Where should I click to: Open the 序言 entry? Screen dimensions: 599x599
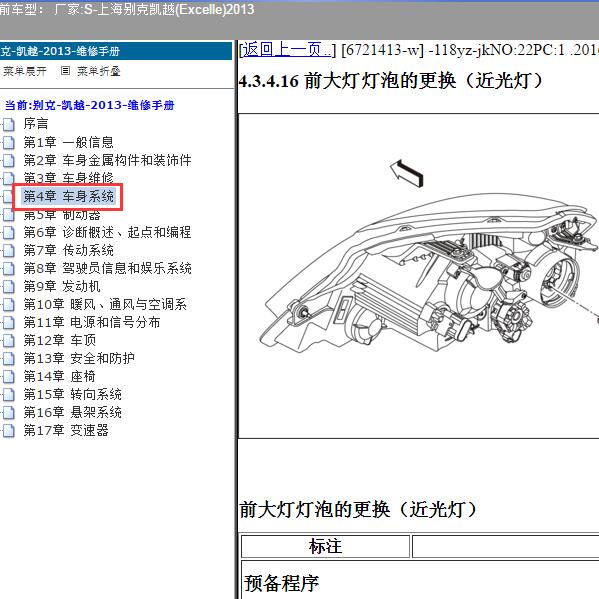click(36, 123)
